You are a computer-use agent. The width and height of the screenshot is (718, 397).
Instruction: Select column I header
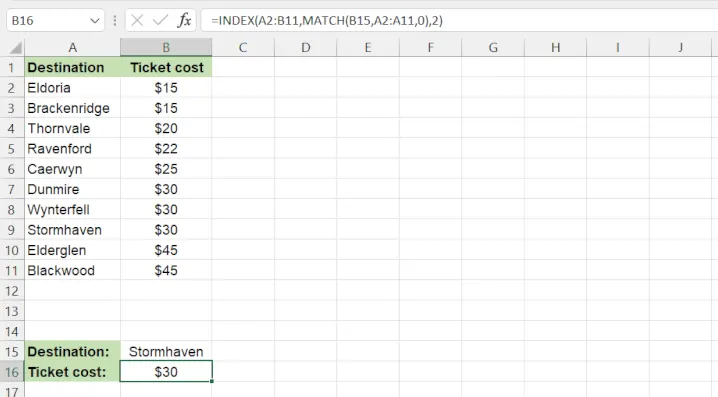[x=618, y=48]
